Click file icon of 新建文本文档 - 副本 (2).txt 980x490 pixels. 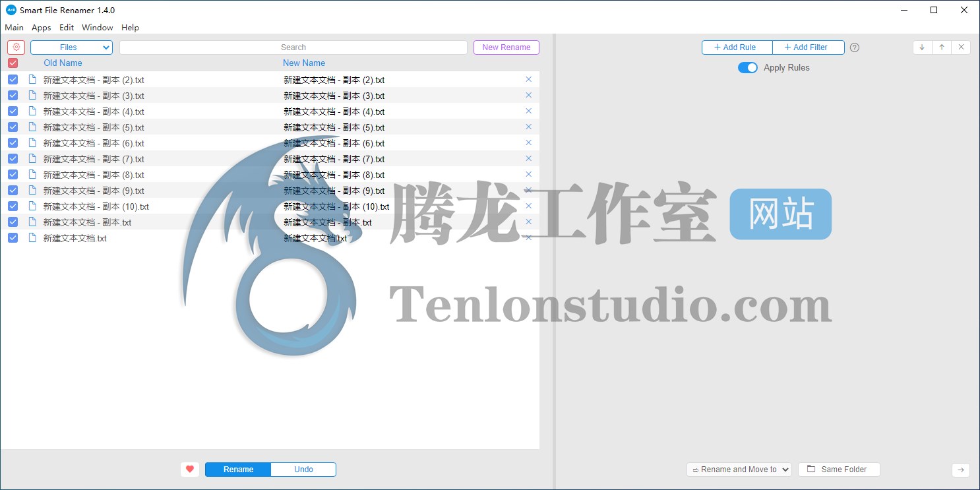pyautogui.click(x=32, y=79)
